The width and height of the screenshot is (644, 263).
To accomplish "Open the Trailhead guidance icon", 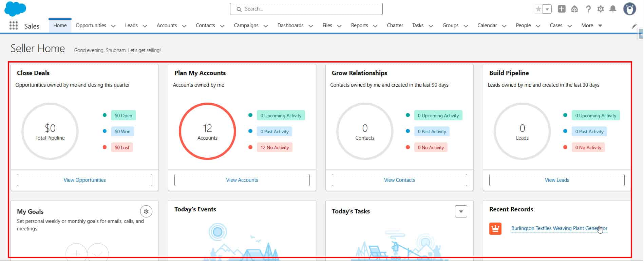I will (x=574, y=9).
